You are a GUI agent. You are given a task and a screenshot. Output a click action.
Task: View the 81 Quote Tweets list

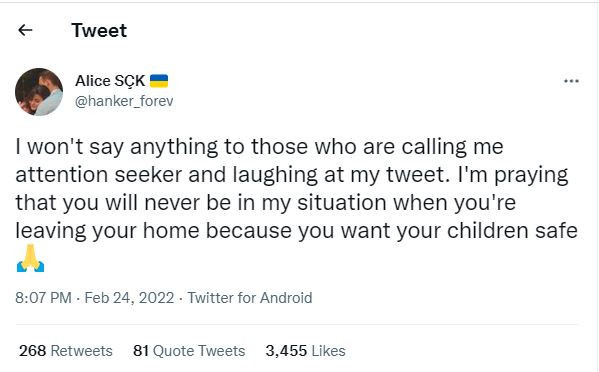pos(189,351)
